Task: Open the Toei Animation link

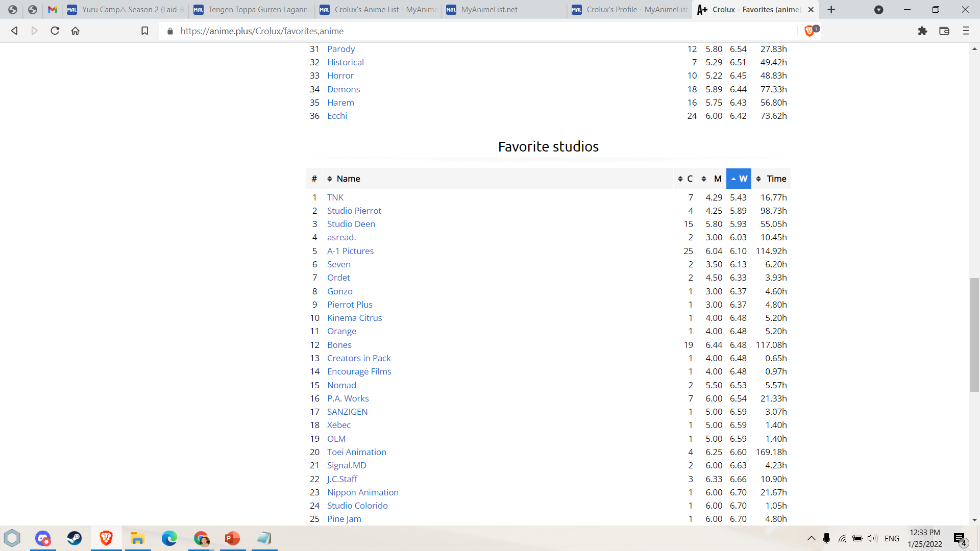Action: coord(356,452)
